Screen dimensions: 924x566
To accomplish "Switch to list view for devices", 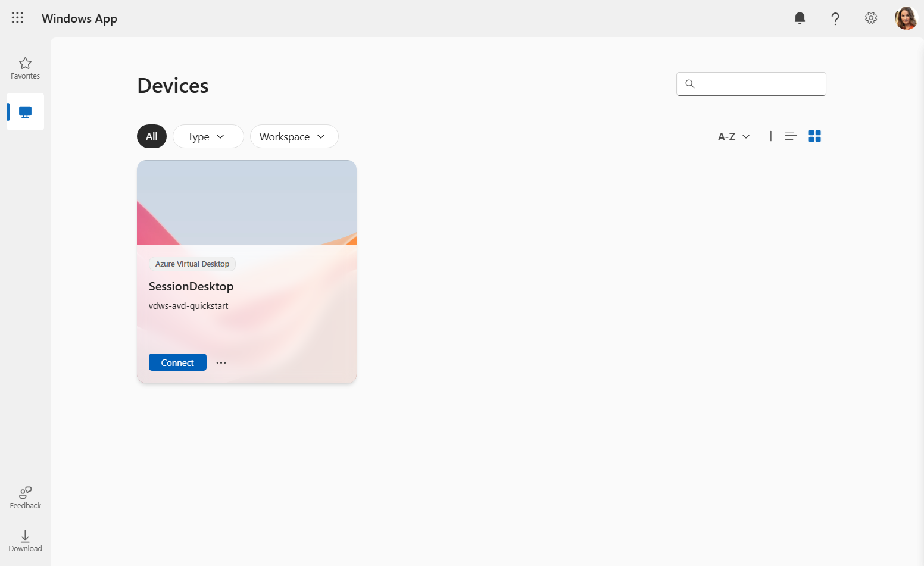I will tap(790, 136).
